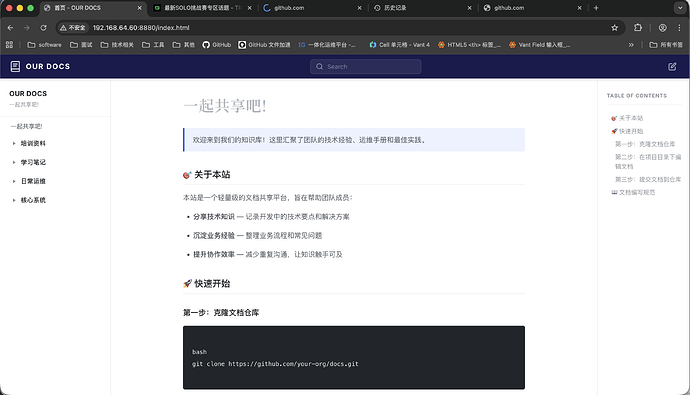Image resolution: width=690 pixels, height=395 pixels.
Task: Click the git clone command line
Action: 275,364
